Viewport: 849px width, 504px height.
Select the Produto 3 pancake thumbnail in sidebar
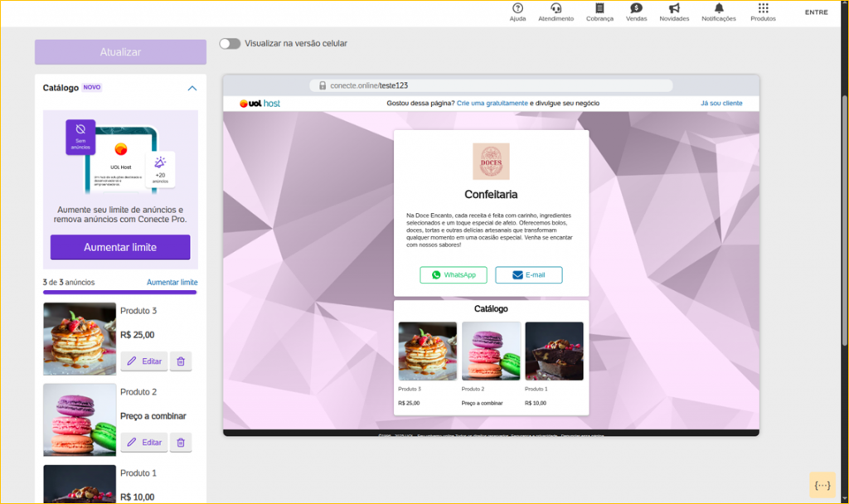[80, 339]
